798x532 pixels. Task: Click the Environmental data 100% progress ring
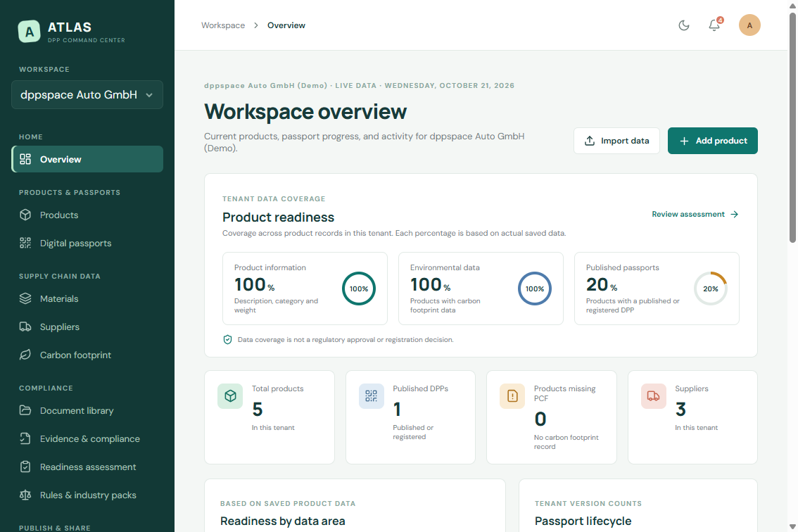pyautogui.click(x=535, y=289)
